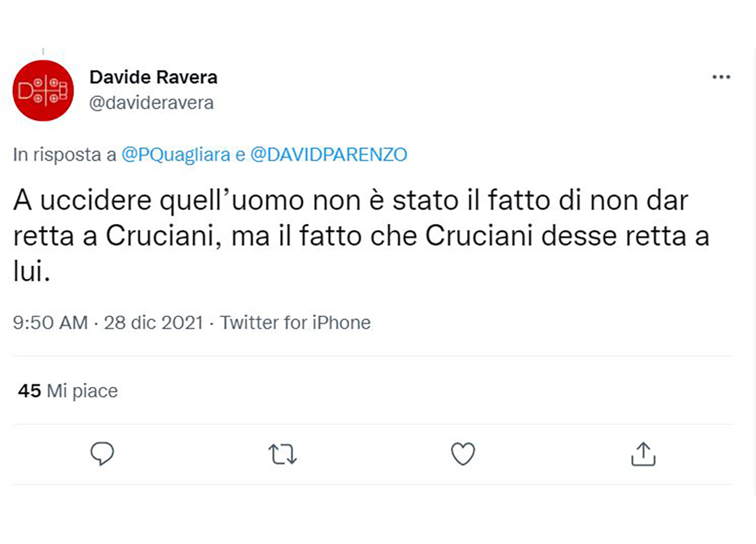Like the tweet with the heart icon

(463, 454)
